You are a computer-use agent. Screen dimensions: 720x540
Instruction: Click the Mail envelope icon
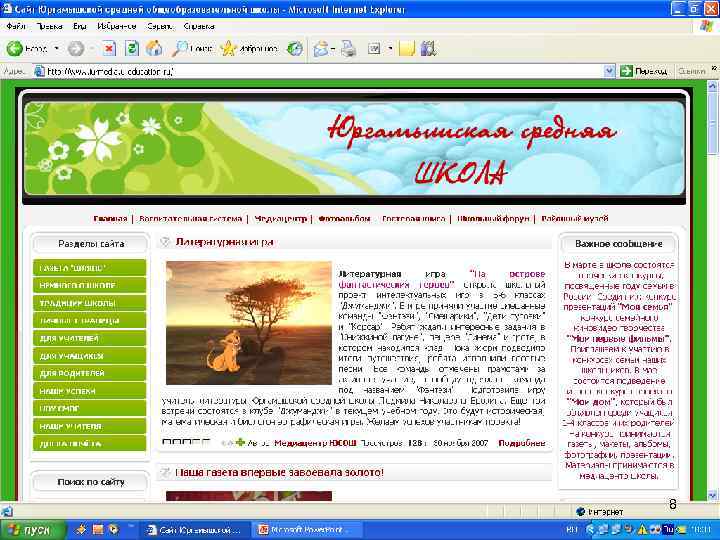coord(321,49)
